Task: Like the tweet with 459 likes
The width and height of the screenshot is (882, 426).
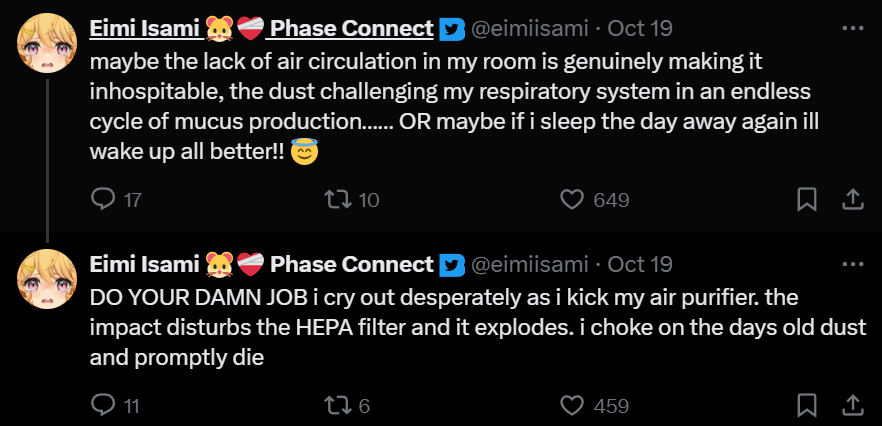Action: pyautogui.click(x=572, y=405)
